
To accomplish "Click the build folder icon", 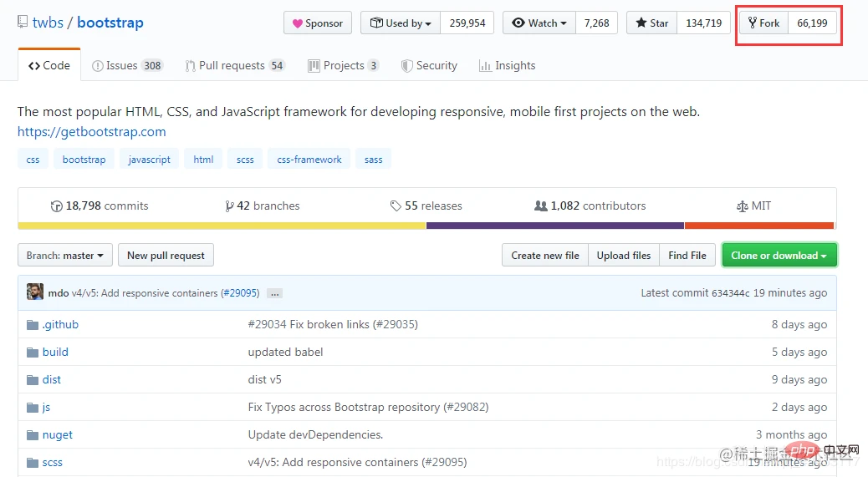I will (33, 353).
